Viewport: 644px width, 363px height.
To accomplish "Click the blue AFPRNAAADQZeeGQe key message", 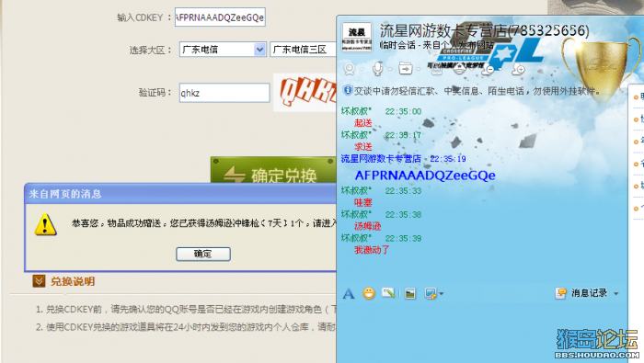I will click(x=425, y=176).
